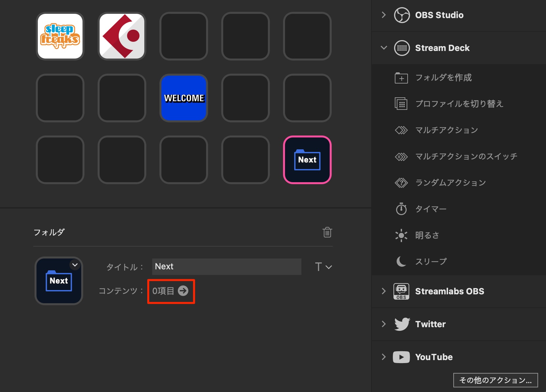
Task: Click the Next folder icon preview
Action: pyautogui.click(x=59, y=281)
